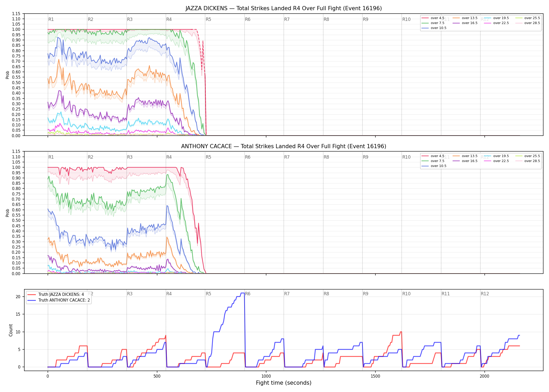Click the R4 round marker in the Jazza Dickens chart
Image resolution: width=549 pixels, height=392 pixels.
click(x=169, y=19)
